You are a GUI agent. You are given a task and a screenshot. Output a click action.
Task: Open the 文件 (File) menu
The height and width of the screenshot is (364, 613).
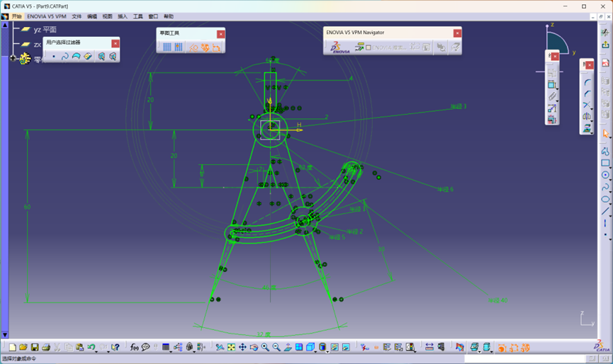tap(77, 16)
